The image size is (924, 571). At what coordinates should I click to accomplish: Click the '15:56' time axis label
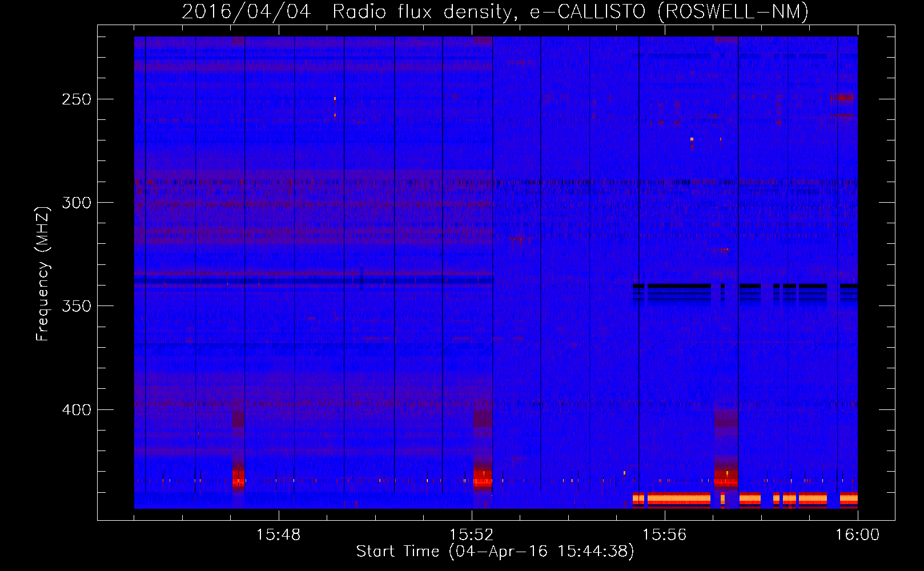pyautogui.click(x=664, y=535)
